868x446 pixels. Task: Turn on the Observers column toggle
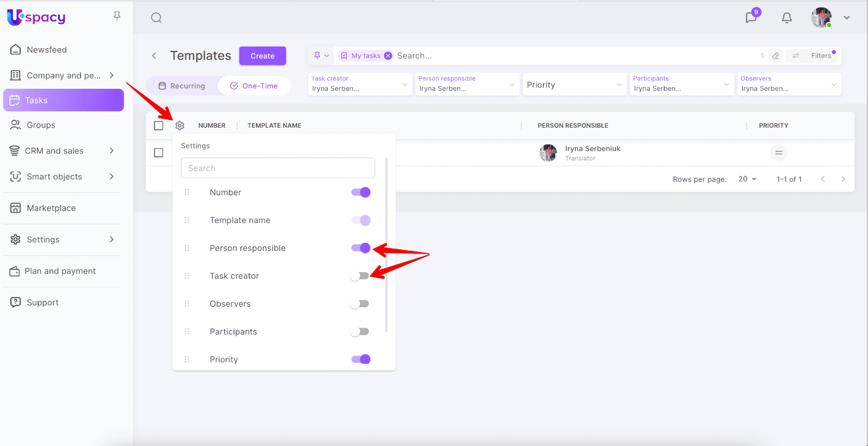point(360,304)
